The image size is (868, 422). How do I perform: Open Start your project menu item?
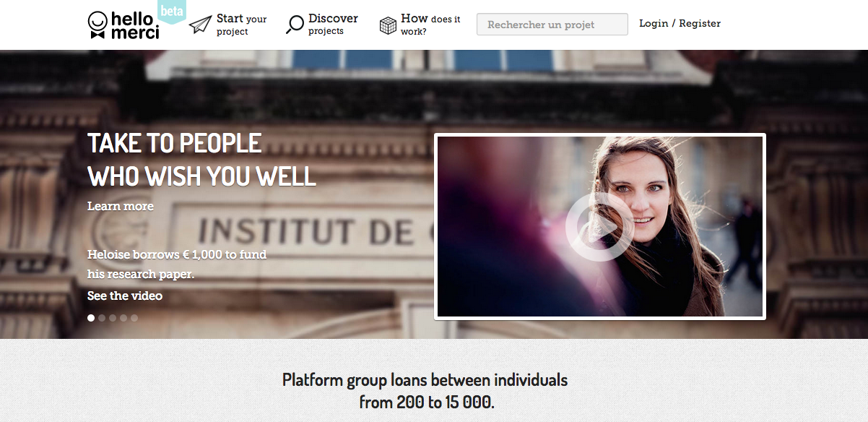click(x=241, y=25)
